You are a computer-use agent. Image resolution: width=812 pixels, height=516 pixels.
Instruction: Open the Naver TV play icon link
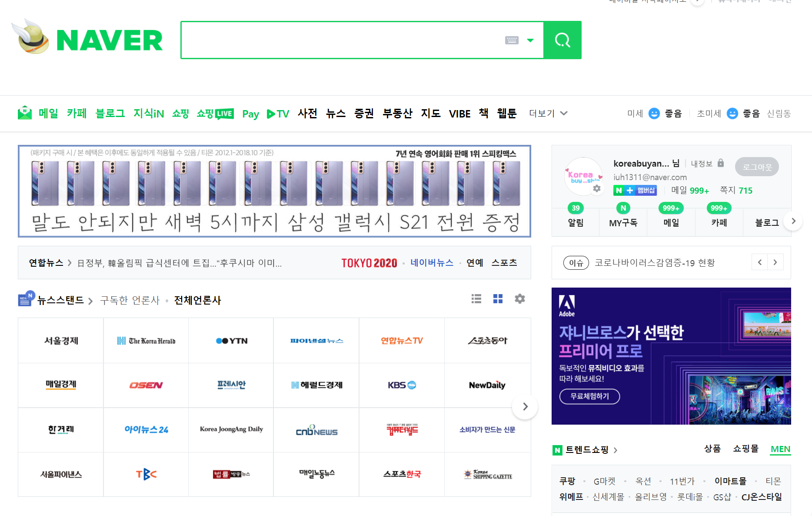[x=278, y=114]
